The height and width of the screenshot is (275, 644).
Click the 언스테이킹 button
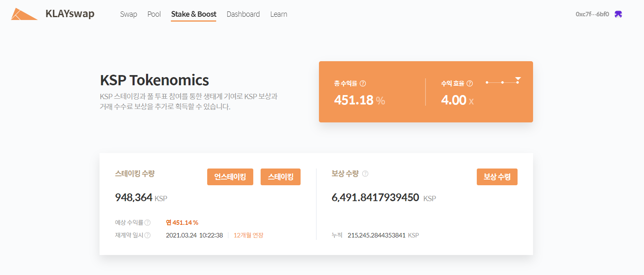click(230, 177)
